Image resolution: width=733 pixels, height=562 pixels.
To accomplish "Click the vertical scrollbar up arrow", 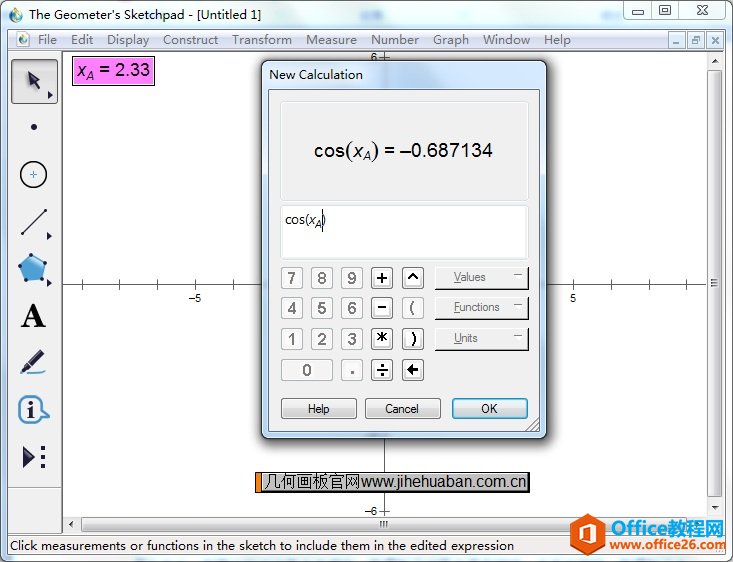I will coord(715,61).
